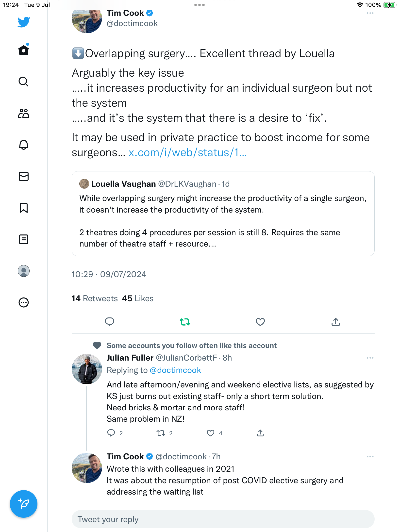Open the sidebar More circle icon

click(x=24, y=302)
